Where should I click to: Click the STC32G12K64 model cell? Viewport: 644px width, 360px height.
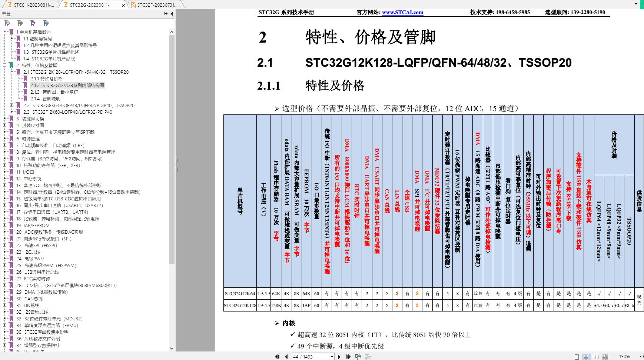[x=240, y=294]
